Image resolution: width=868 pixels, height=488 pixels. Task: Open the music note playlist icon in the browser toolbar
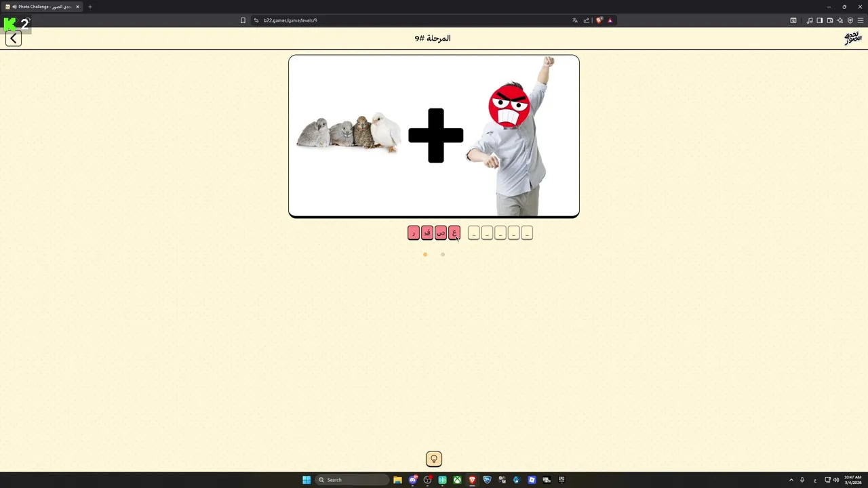pos(810,20)
